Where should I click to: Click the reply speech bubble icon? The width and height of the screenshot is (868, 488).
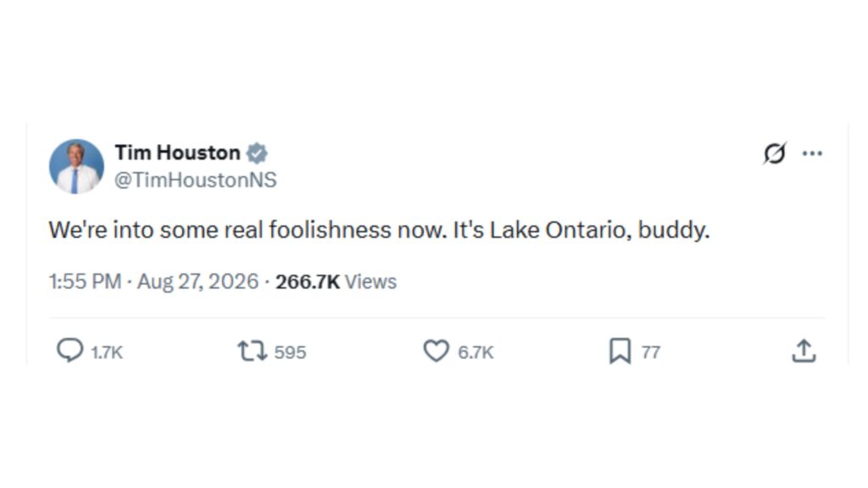coord(70,351)
